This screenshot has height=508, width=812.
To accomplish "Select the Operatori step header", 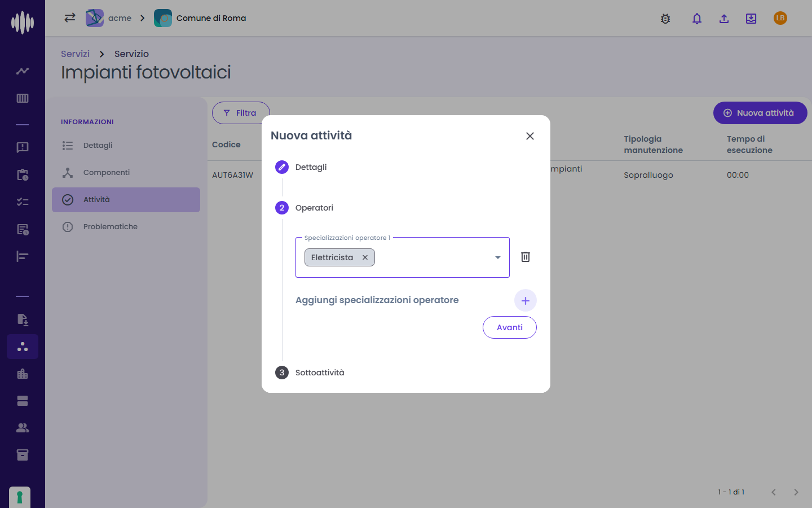I will [x=304, y=208].
